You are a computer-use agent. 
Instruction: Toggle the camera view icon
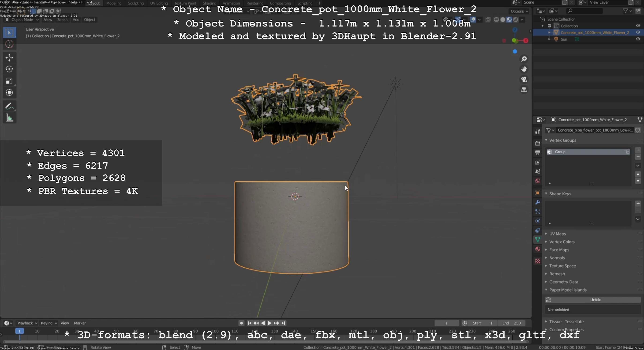[x=524, y=80]
